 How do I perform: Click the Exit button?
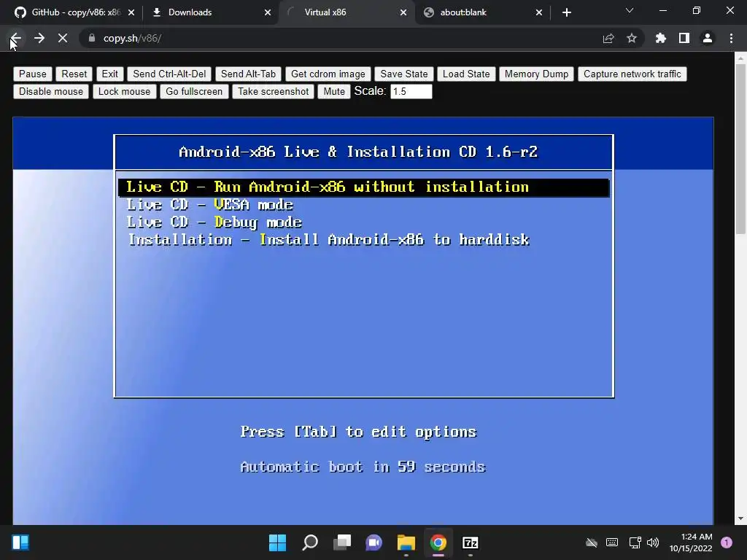109,74
